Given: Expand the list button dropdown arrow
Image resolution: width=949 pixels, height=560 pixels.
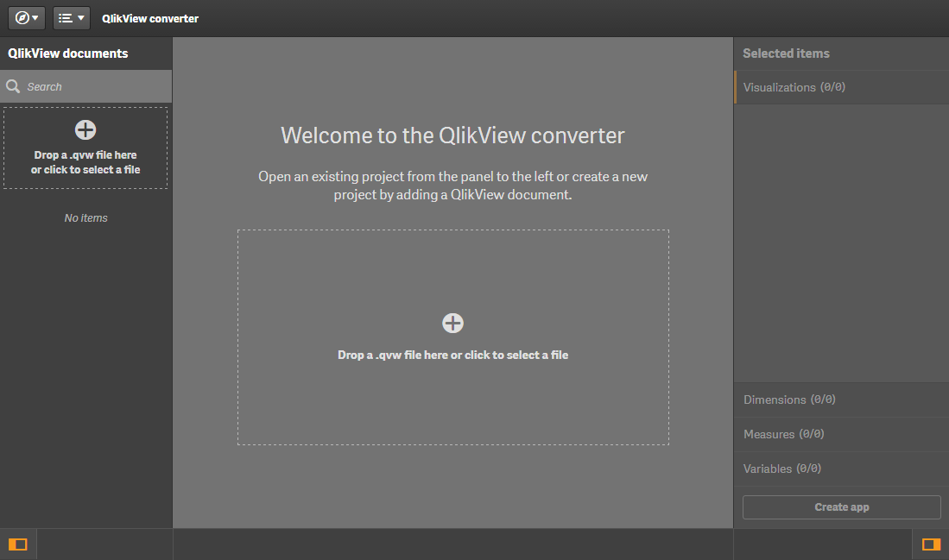Looking at the screenshot, I should (x=81, y=17).
